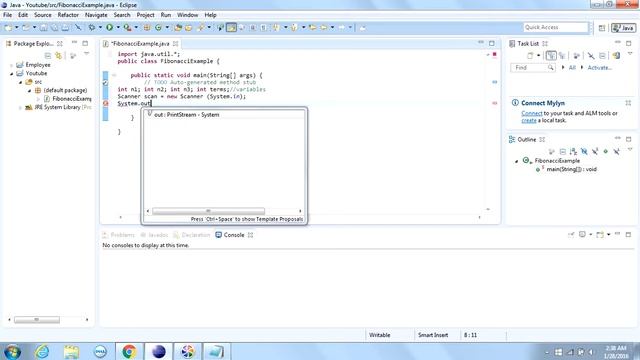The image size is (640, 360).
Task: Click the Open Perspective icon
Action: 601,28
